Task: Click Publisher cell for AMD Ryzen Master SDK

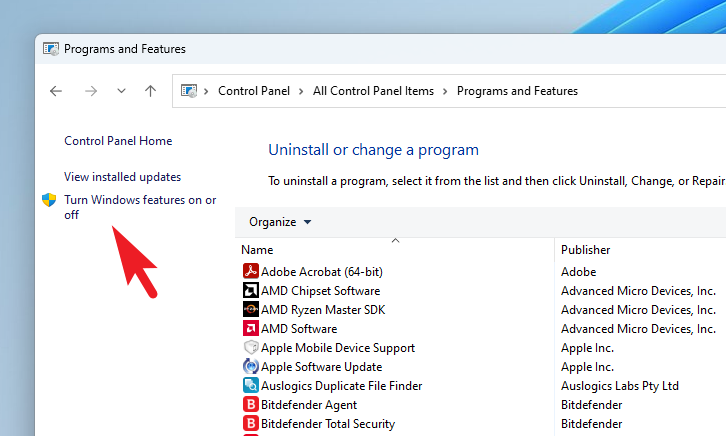Action: pyautogui.click(x=638, y=310)
